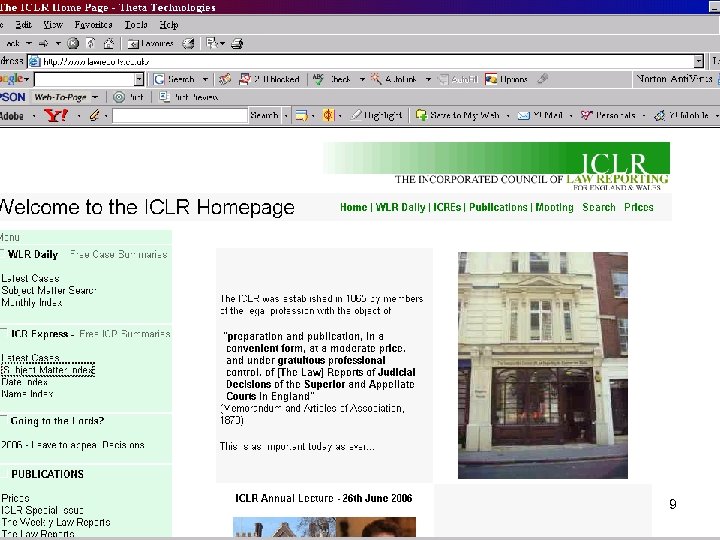Click the ICLR building photo
Viewport: 720px width, 540px height.
coord(543,365)
